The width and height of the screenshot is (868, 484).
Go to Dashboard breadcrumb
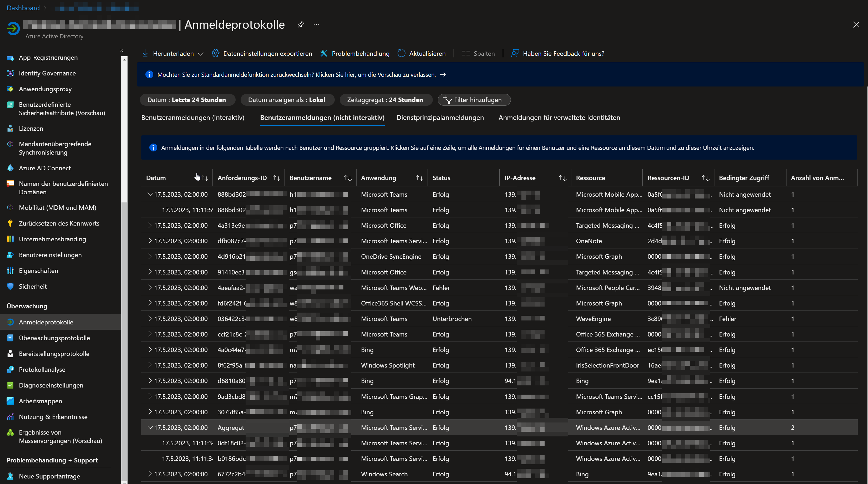[23, 8]
